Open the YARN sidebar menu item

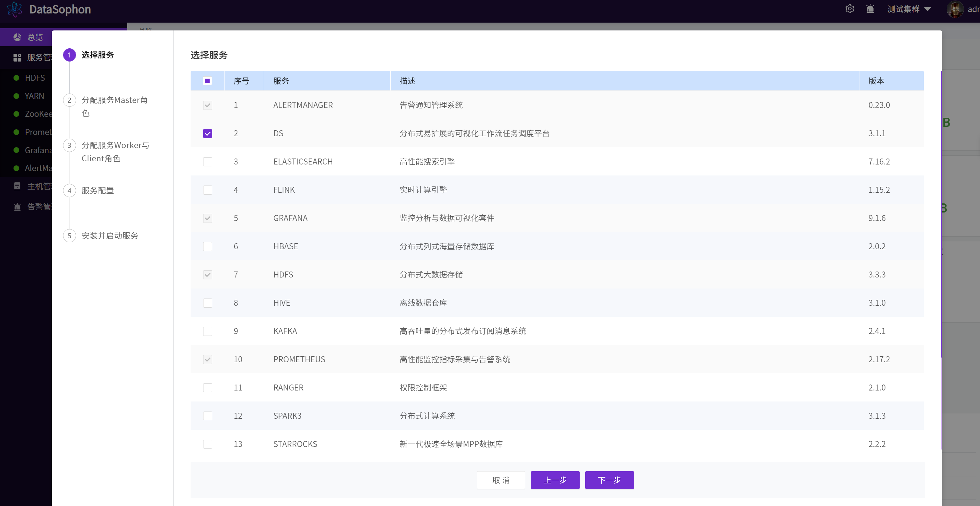[35, 96]
